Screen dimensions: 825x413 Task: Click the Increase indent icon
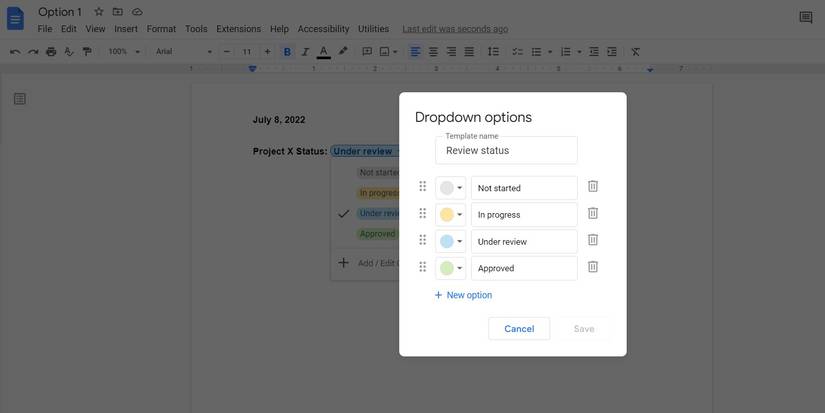[x=611, y=52]
